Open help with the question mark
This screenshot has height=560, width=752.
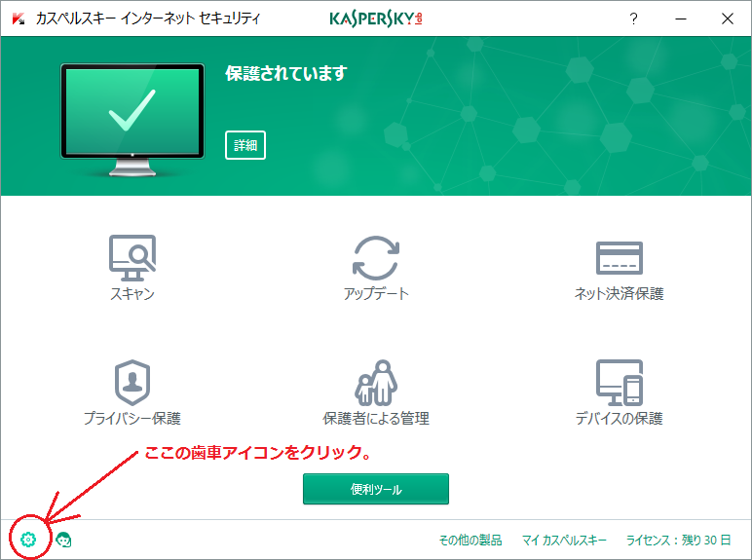(x=633, y=19)
